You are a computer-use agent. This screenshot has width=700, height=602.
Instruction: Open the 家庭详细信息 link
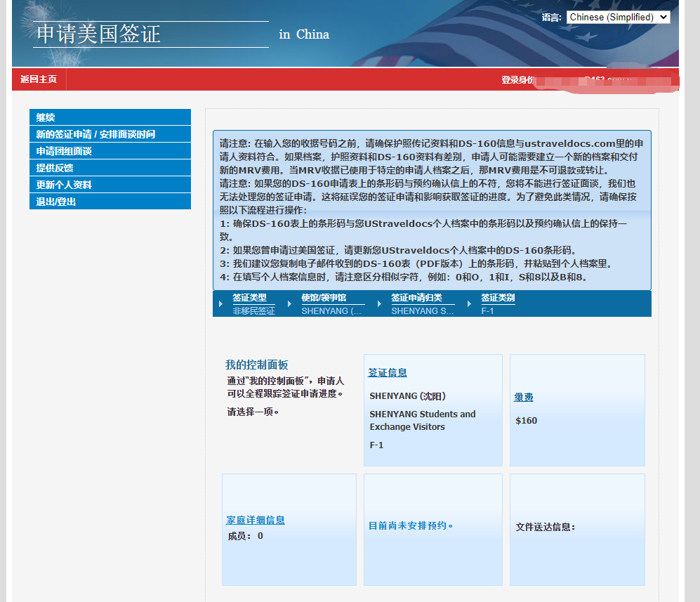[256, 520]
